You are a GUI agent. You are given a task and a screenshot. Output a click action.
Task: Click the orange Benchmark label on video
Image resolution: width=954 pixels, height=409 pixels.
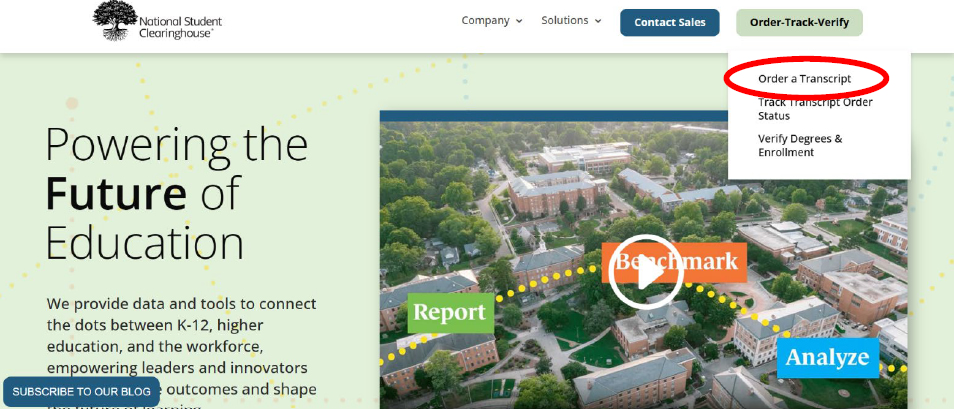tap(674, 262)
